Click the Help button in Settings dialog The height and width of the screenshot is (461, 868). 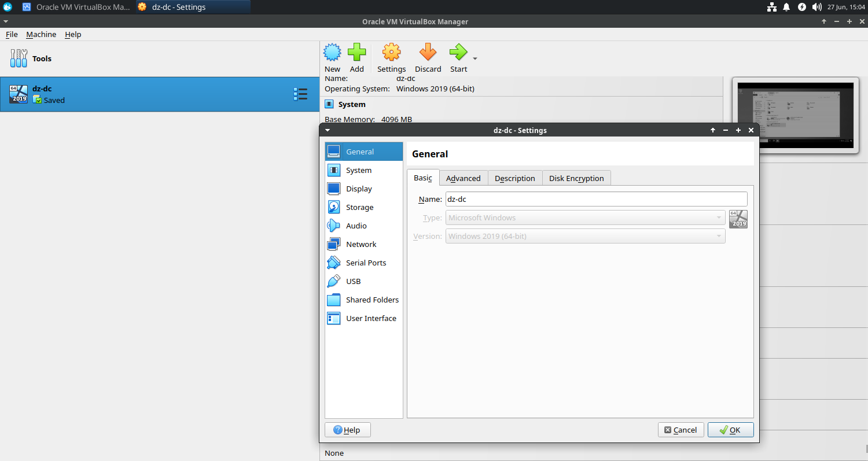point(347,430)
